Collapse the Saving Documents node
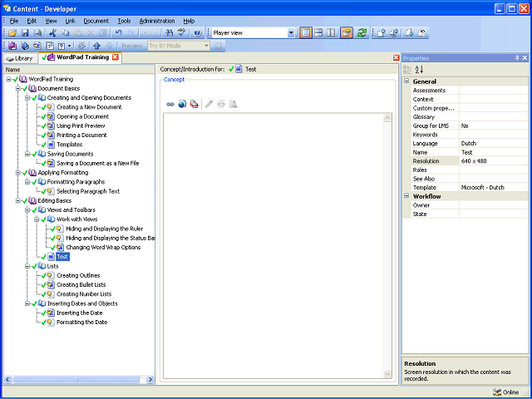Image resolution: width=532 pixels, height=399 pixels. pos(27,154)
